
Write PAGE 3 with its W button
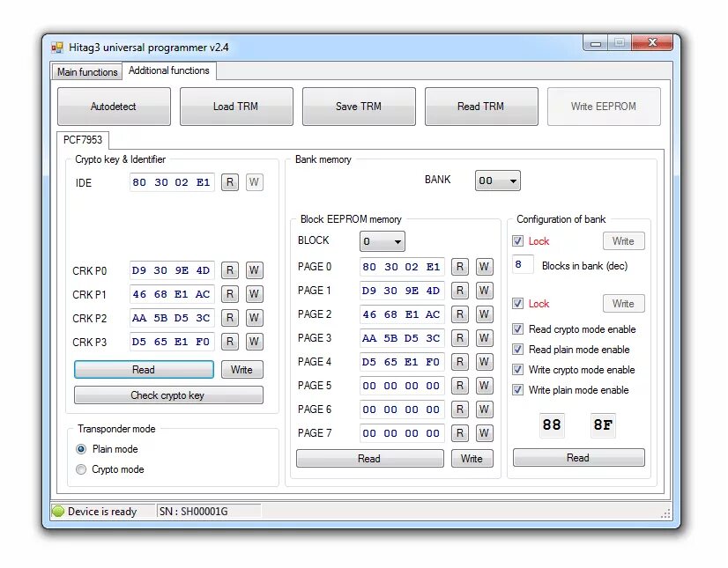coord(484,338)
